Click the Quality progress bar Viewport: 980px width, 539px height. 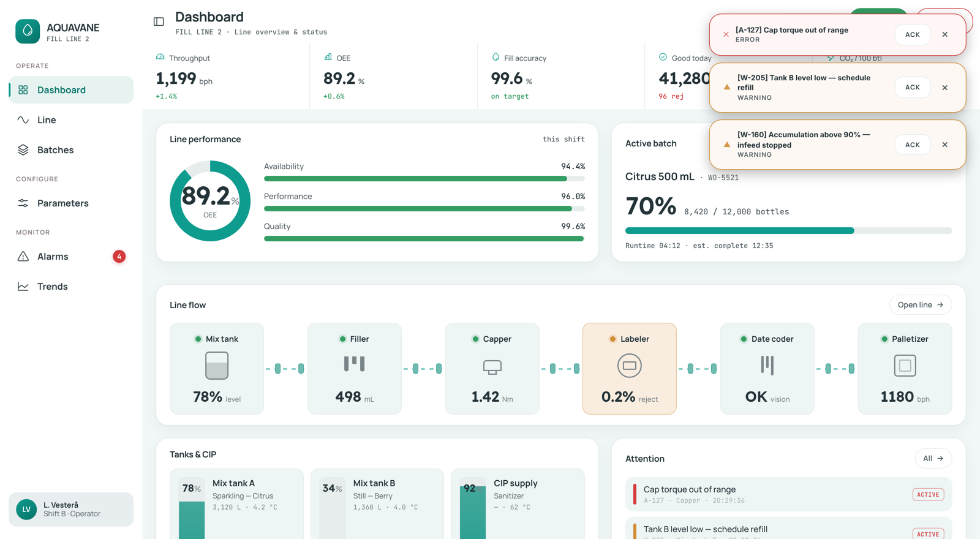point(424,239)
